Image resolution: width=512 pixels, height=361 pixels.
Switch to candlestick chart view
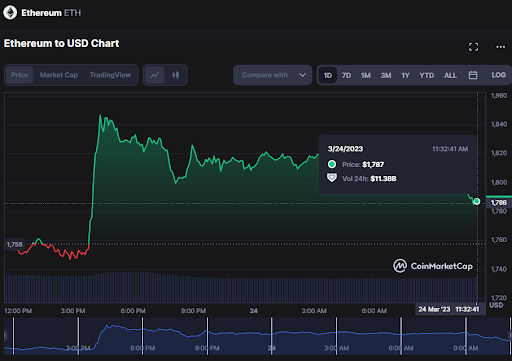coord(176,75)
